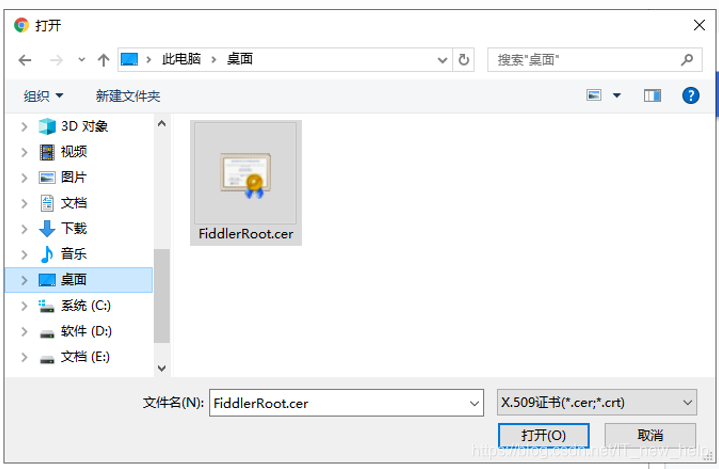
Task: Open the 组织 menu
Action: tap(43, 96)
